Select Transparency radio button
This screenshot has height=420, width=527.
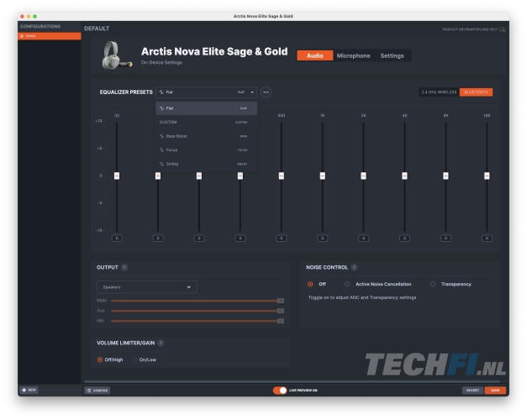(433, 284)
